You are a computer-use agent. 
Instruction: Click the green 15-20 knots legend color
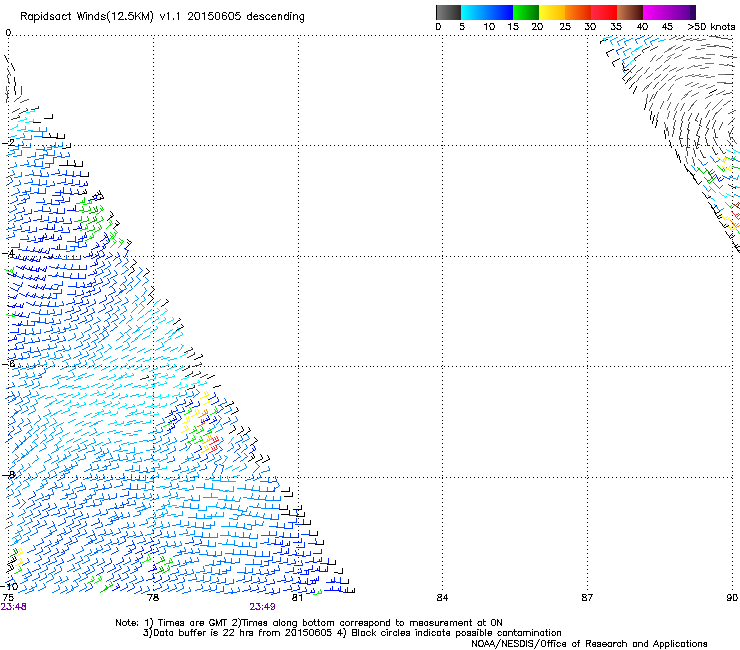click(x=526, y=12)
